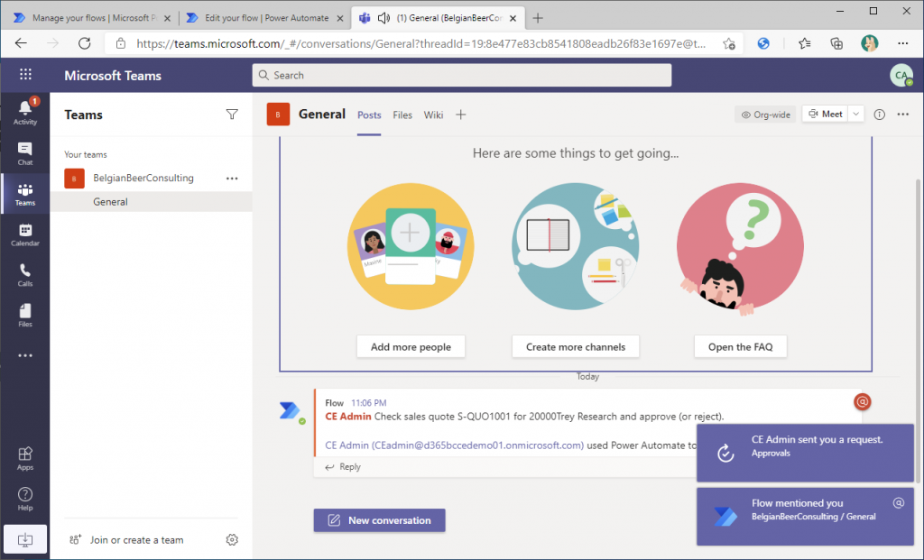Refresh the browser page
The image size is (924, 560).
pos(84,43)
